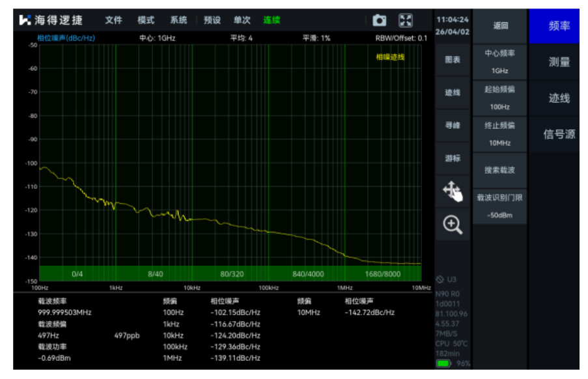Open the 文件 menu

(x=113, y=20)
